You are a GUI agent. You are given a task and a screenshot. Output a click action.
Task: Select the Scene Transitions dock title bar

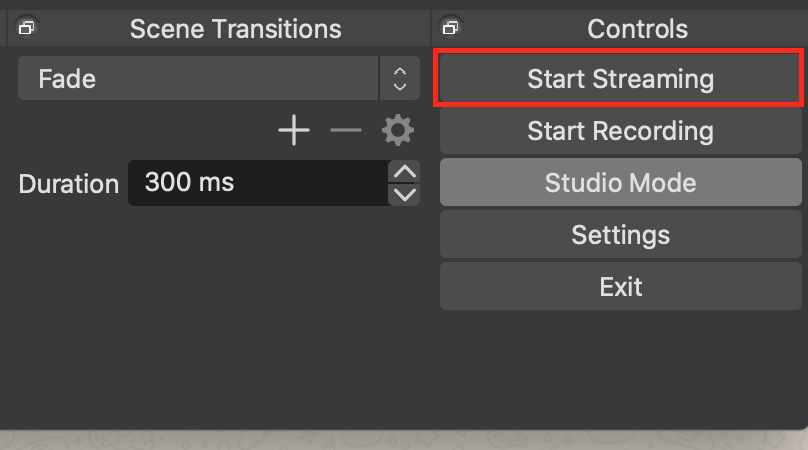point(218,28)
